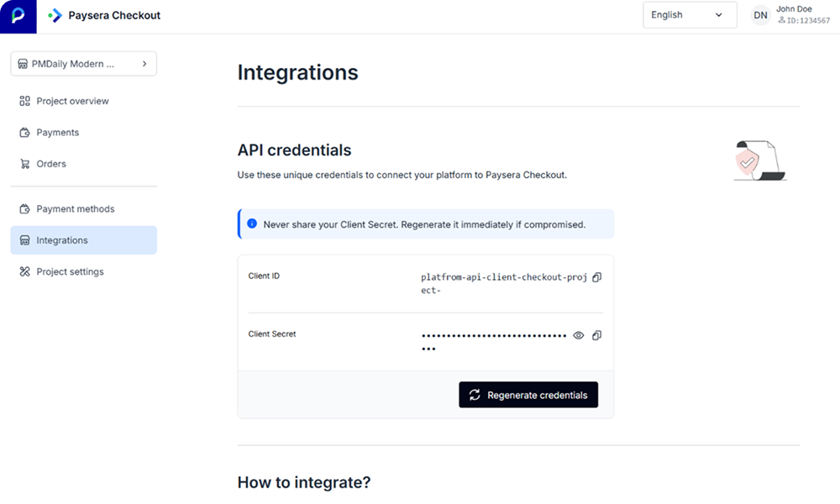The height and width of the screenshot is (504, 840).
Task: Open the PMDaily Modern project selector
Action: (x=83, y=64)
